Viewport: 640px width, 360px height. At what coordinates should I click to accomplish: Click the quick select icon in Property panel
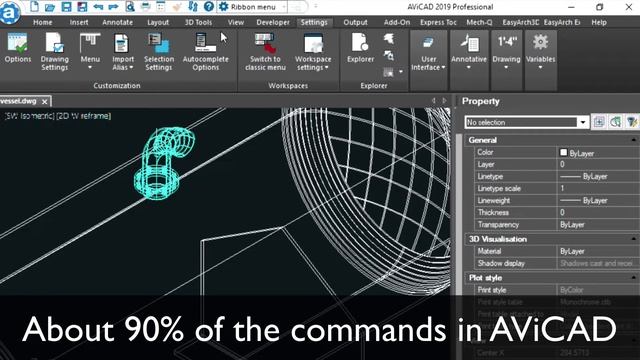(x=631, y=122)
